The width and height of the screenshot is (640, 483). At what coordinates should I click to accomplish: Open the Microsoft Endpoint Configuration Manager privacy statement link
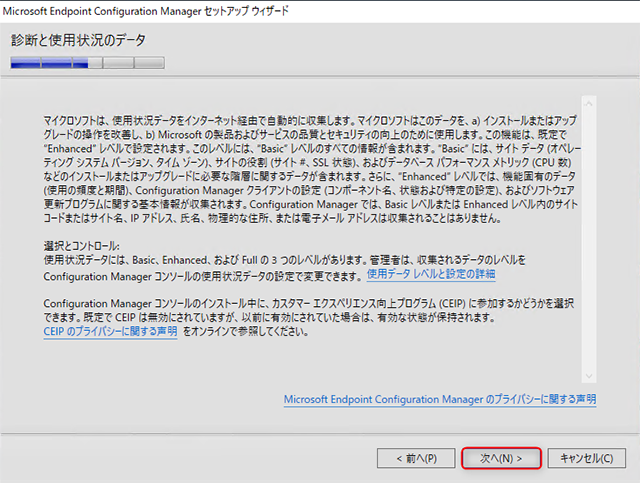(440, 398)
